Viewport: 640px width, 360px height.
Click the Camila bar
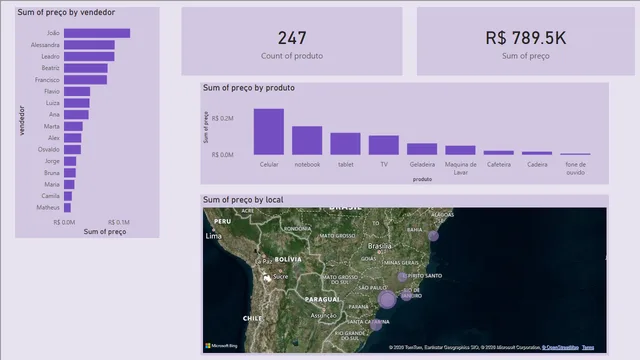68,196
